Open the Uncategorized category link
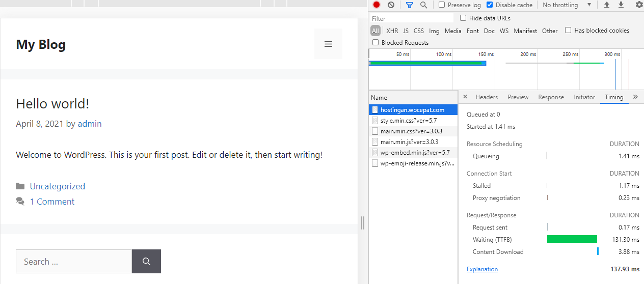 tap(57, 186)
